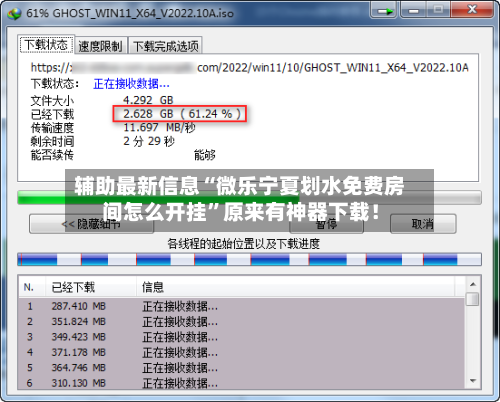Click the 暂停 button
The image size is (500, 402).
point(326,224)
